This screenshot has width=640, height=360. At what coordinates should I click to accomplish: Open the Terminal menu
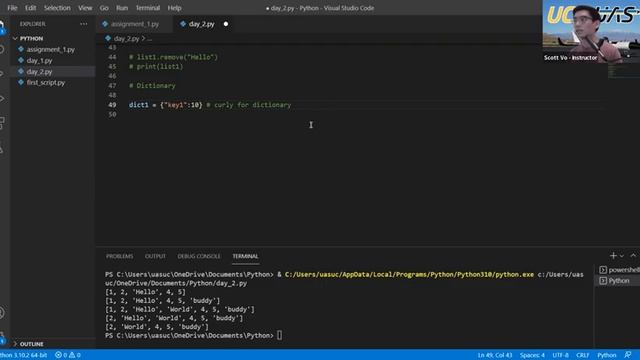point(148,8)
